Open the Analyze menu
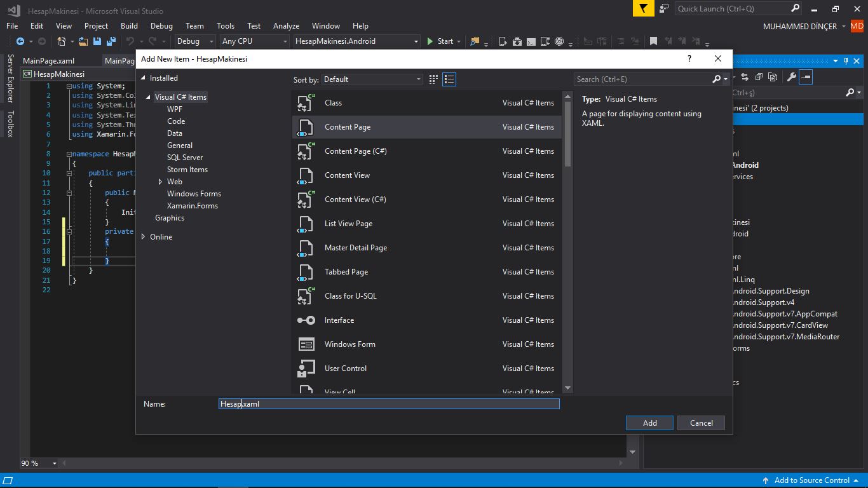This screenshot has width=868, height=488. (x=286, y=26)
